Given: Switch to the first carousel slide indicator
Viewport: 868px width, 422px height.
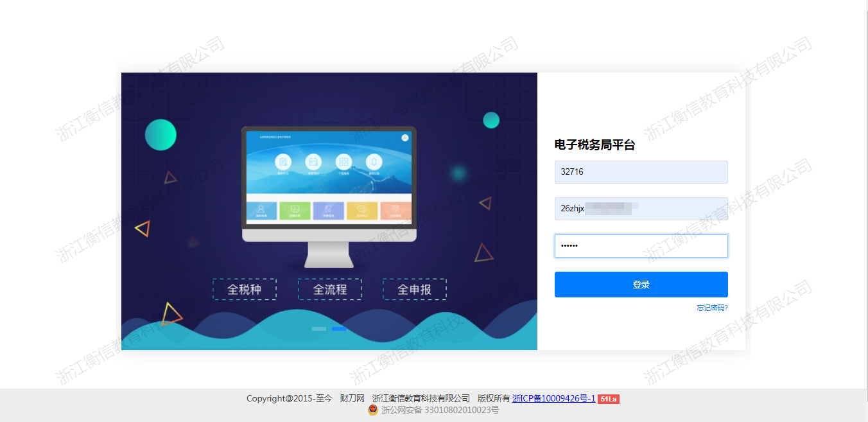Looking at the screenshot, I should click(319, 329).
